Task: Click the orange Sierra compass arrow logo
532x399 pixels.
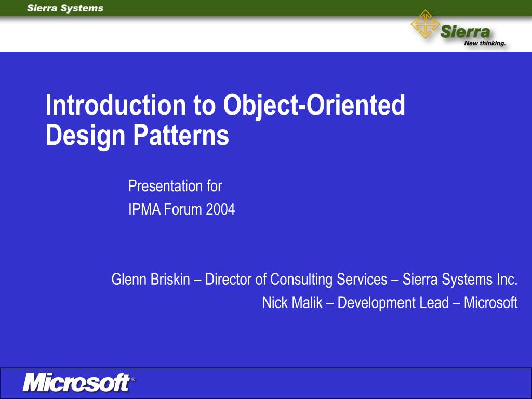Action: point(426,23)
